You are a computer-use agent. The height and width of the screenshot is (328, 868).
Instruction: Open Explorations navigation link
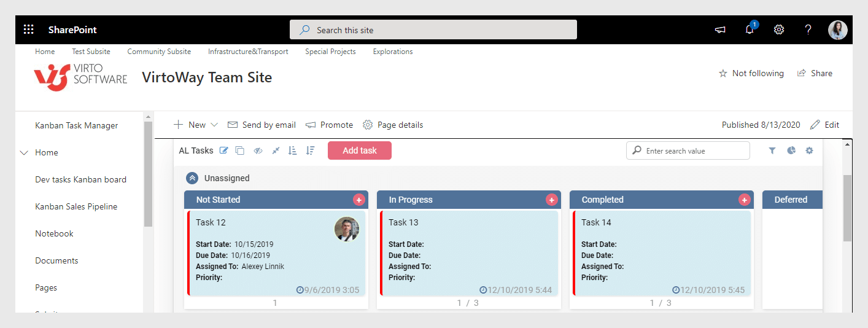(x=393, y=52)
